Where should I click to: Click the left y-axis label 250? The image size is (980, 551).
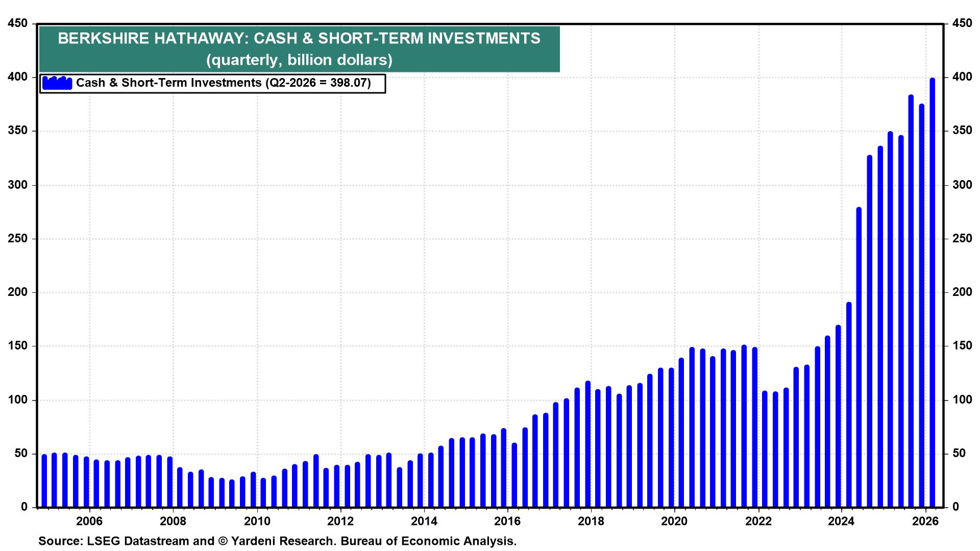coord(17,238)
